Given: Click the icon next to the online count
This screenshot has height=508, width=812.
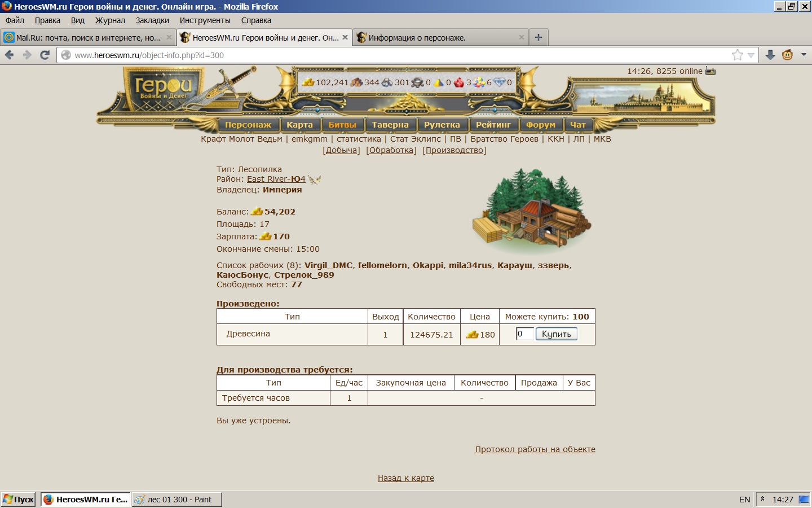Looking at the screenshot, I should tap(710, 71).
